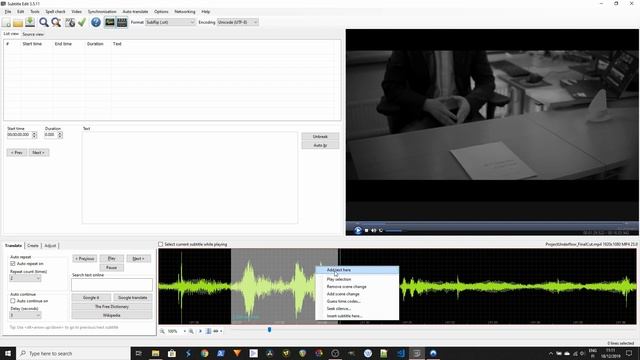Click the video player volume slider

coord(394,231)
